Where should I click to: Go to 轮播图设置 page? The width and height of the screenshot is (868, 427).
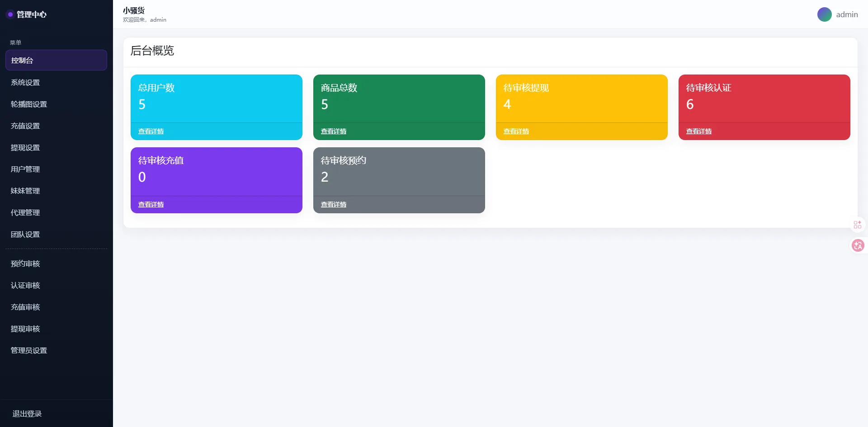pyautogui.click(x=29, y=104)
